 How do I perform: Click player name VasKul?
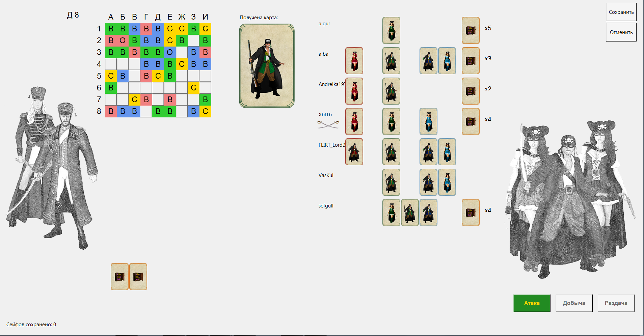[x=326, y=175]
